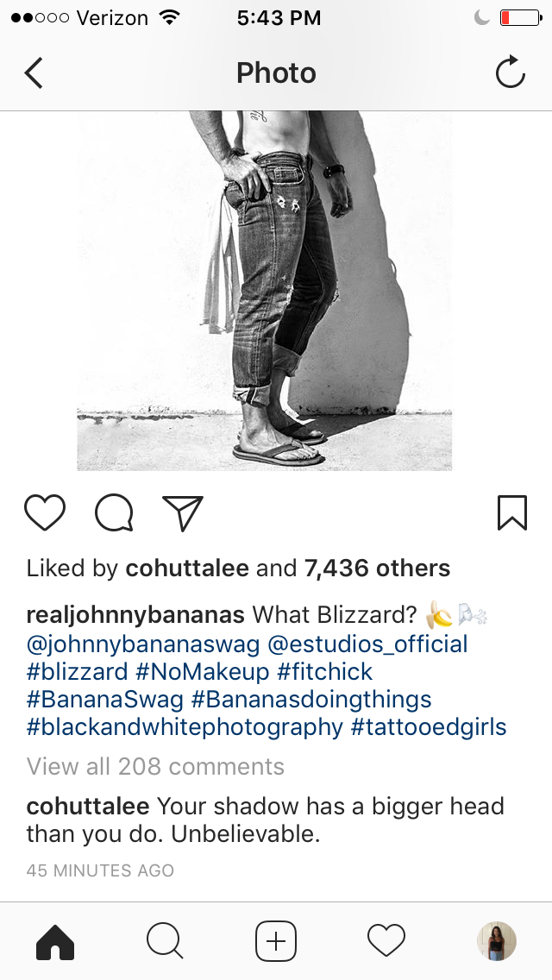Image resolution: width=552 pixels, height=980 pixels.
Task: View the 7,436 others likes list
Action: (x=377, y=569)
